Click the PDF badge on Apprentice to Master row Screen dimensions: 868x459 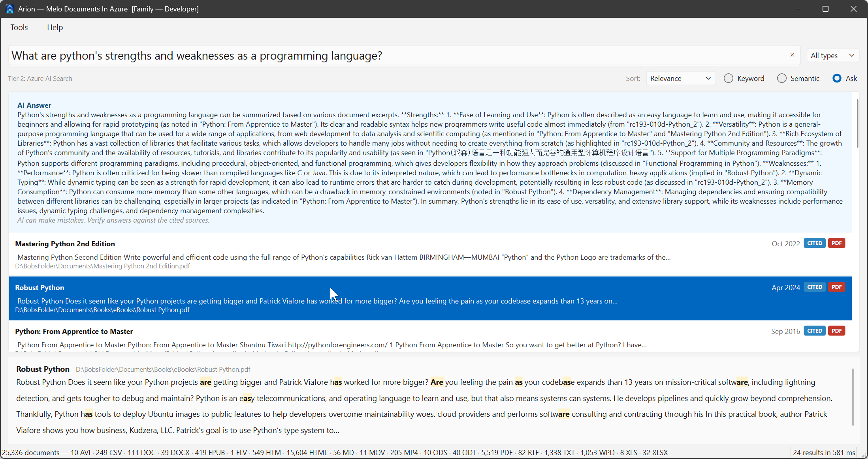(836, 331)
